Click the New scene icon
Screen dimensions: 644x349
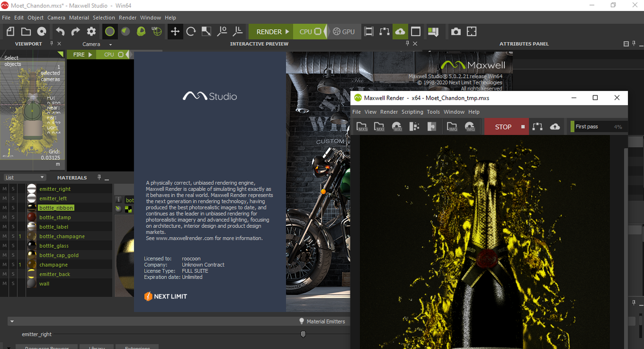[11, 32]
